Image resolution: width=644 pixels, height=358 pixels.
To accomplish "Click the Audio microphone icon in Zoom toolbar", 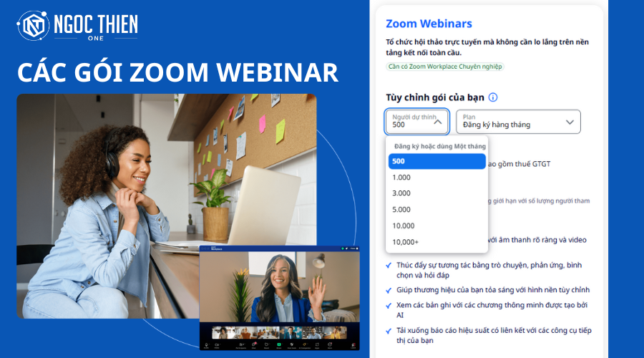I will (206, 344).
